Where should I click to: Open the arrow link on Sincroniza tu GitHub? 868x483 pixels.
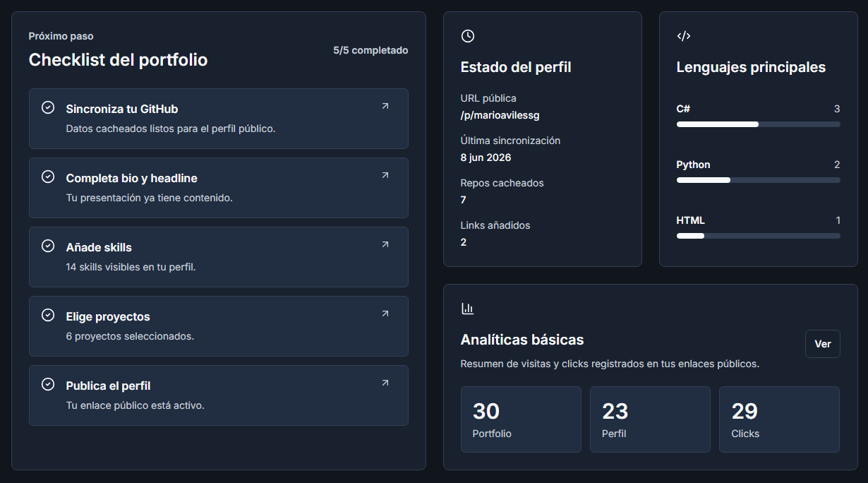(385, 106)
